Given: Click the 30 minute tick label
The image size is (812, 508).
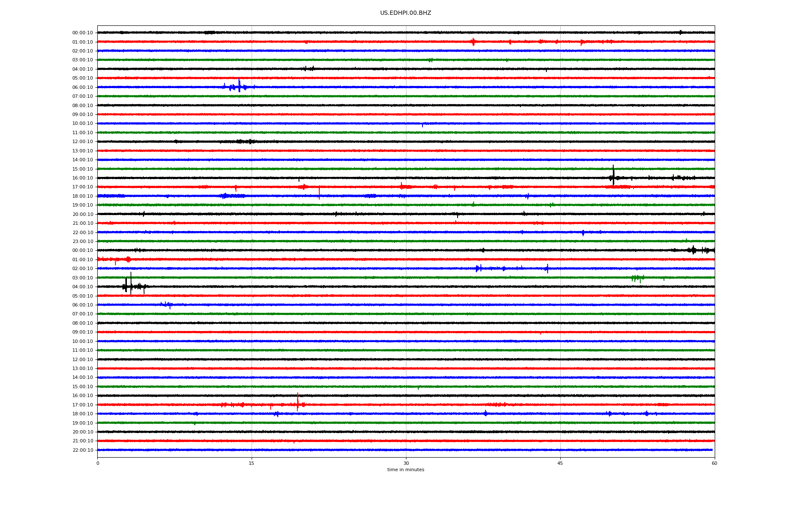Looking at the screenshot, I should point(406,463).
